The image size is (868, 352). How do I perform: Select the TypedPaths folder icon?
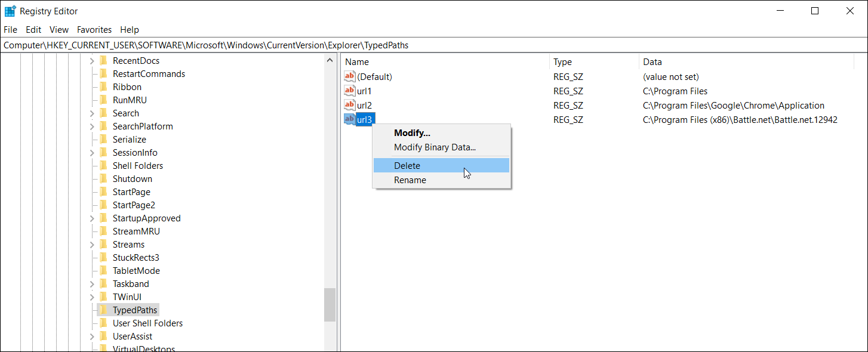click(103, 310)
